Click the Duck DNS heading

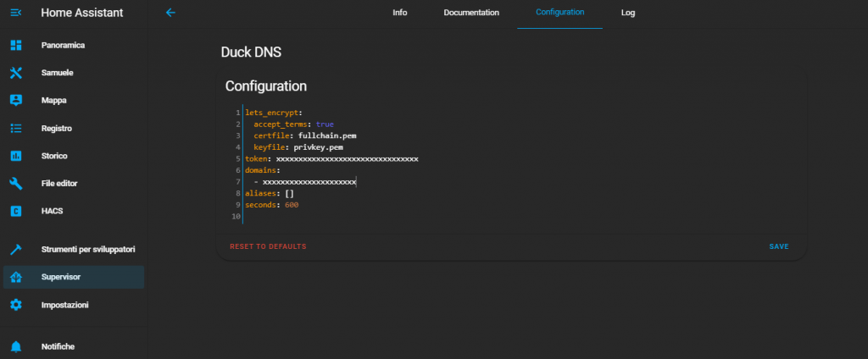[x=251, y=52]
